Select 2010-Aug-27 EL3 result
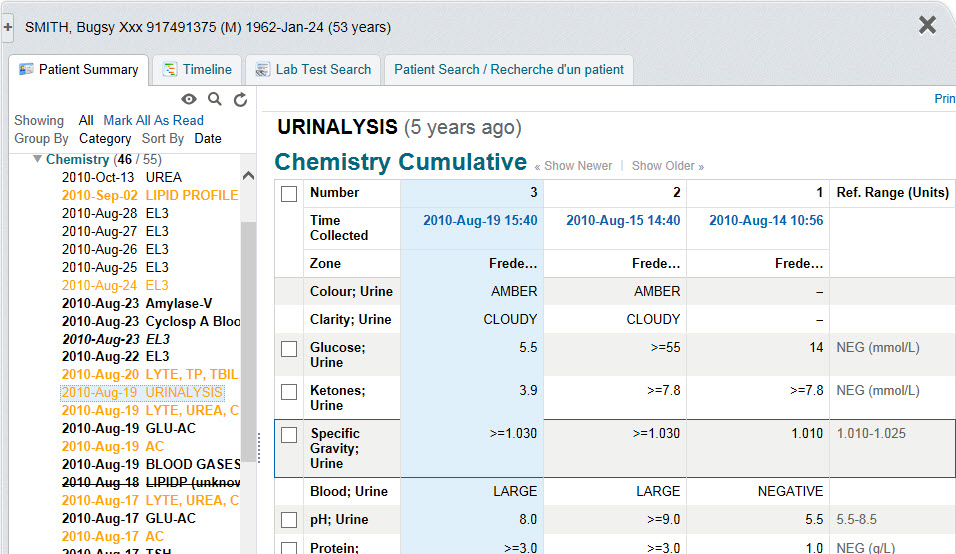956x554 pixels. (115, 232)
